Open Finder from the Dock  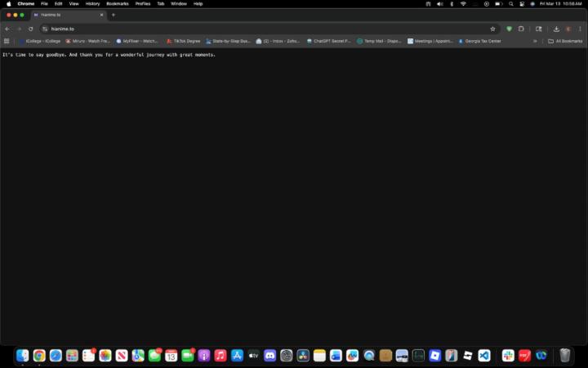coord(23,355)
